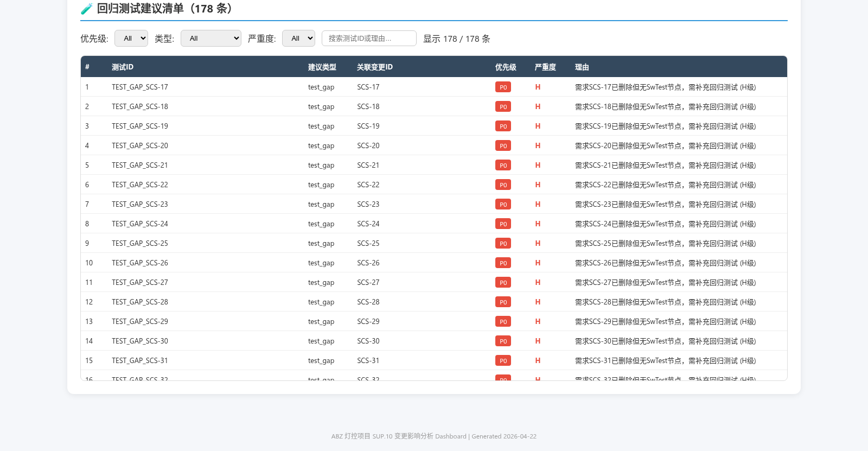Click the P0 badge in row SCS-29
This screenshot has width=868, height=451.
pyautogui.click(x=503, y=321)
